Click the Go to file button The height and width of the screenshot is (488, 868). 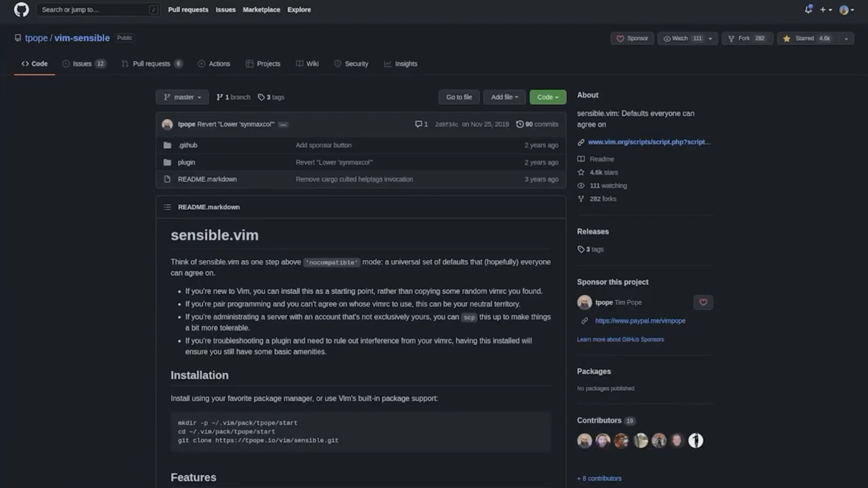coord(459,97)
